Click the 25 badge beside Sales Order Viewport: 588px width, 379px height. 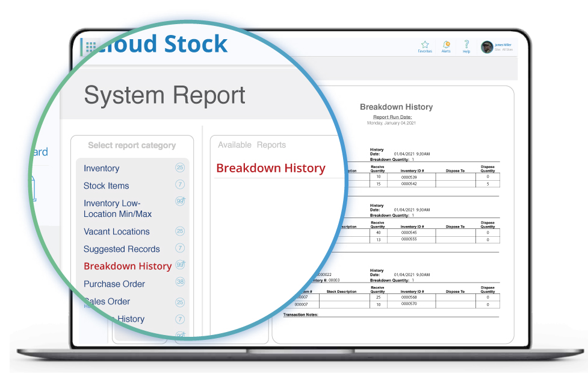tap(180, 302)
